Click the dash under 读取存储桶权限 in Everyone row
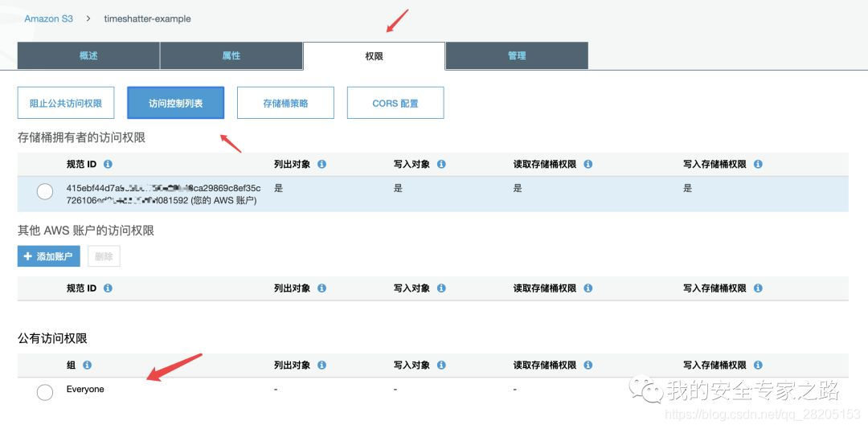 pyautogui.click(x=515, y=390)
